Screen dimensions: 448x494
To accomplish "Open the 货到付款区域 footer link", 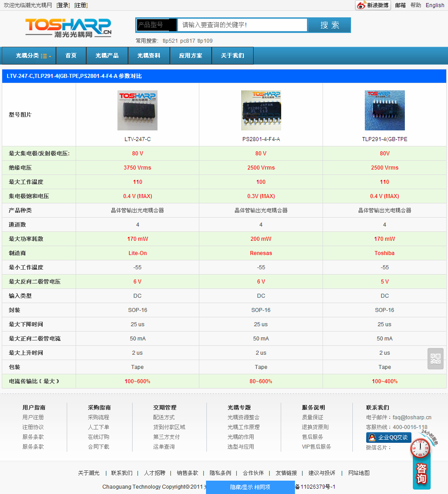I will point(170,427).
